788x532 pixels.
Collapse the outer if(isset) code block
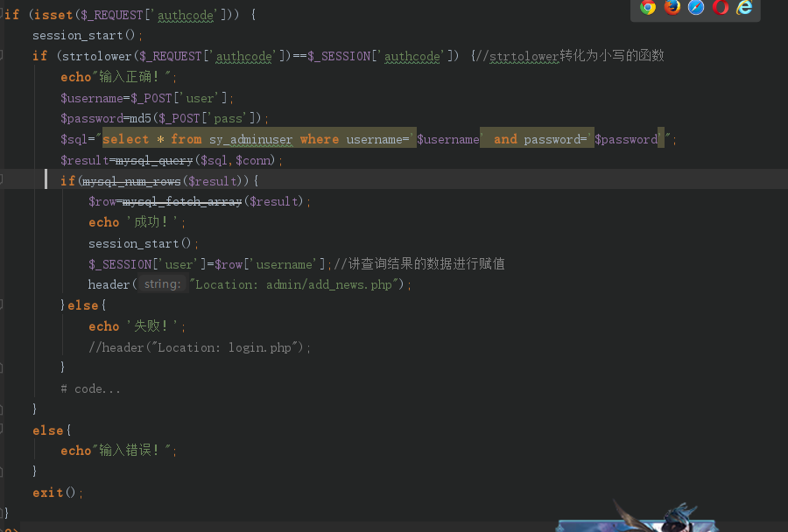coord(3,15)
